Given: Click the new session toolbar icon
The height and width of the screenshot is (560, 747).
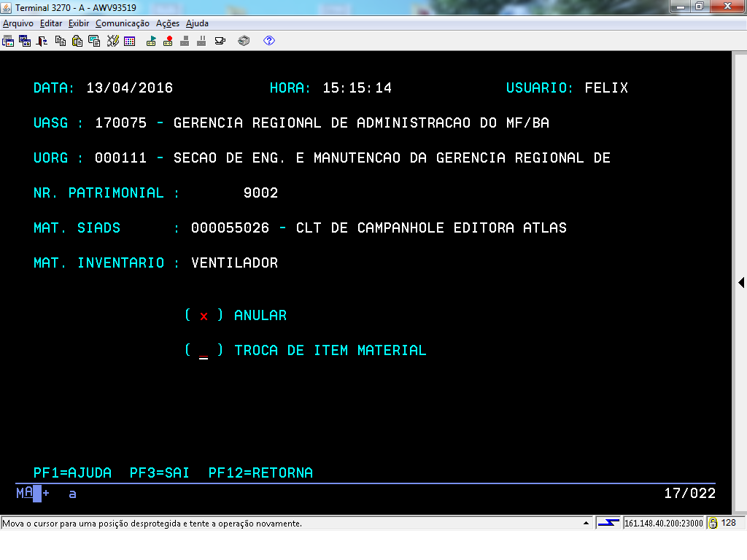Looking at the screenshot, I should click(8, 41).
